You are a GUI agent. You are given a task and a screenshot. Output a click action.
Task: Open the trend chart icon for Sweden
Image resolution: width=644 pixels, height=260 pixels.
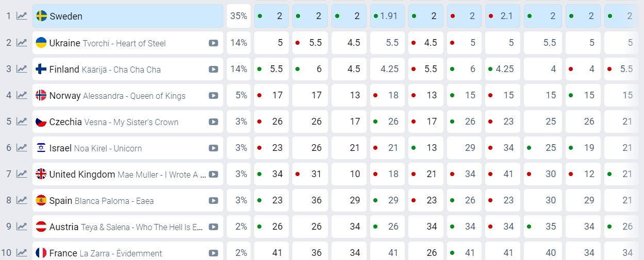[22, 16]
